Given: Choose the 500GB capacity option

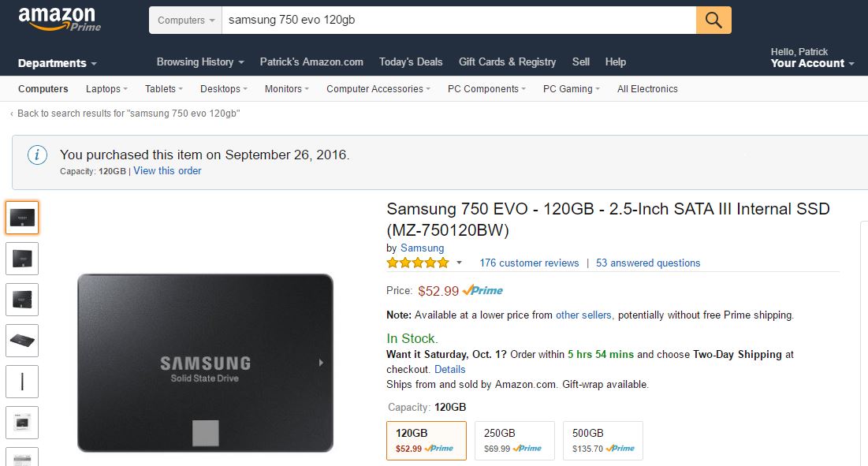Looking at the screenshot, I should coord(603,440).
